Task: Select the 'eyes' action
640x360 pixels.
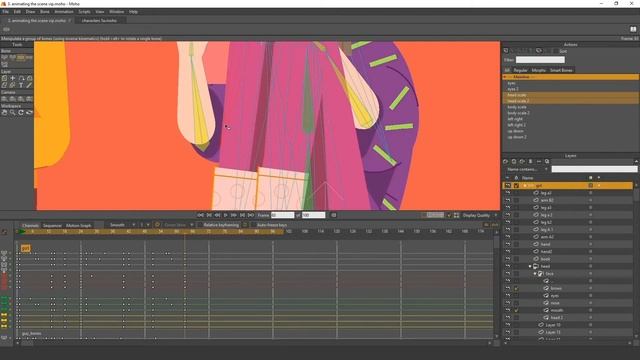Action: pos(570,83)
